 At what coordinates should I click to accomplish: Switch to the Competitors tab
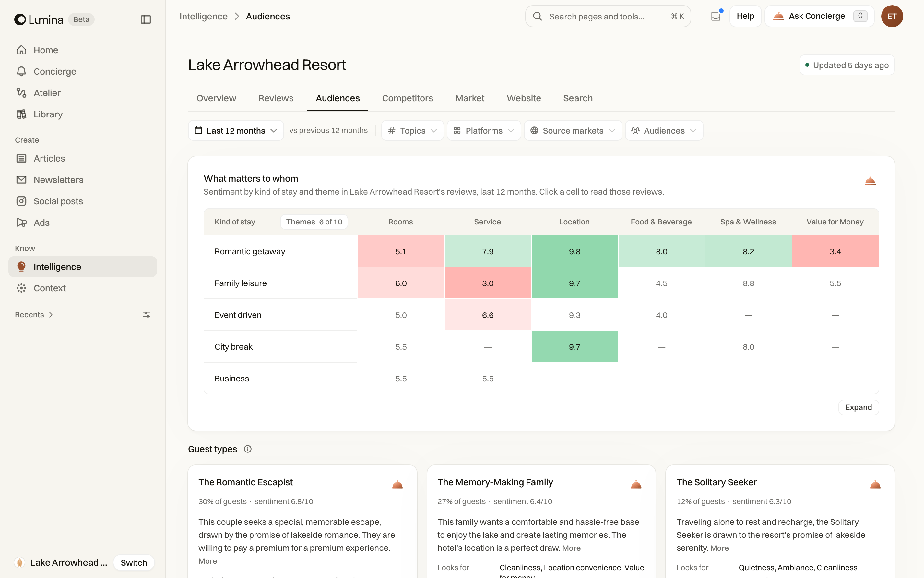point(407,98)
